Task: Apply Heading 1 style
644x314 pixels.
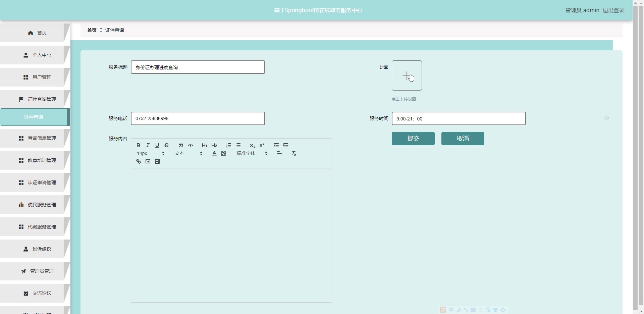Action: coord(205,145)
